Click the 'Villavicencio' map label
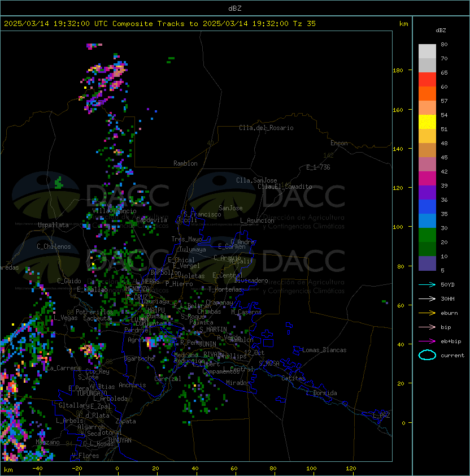The width and height of the screenshot is (470, 476). click(114, 211)
